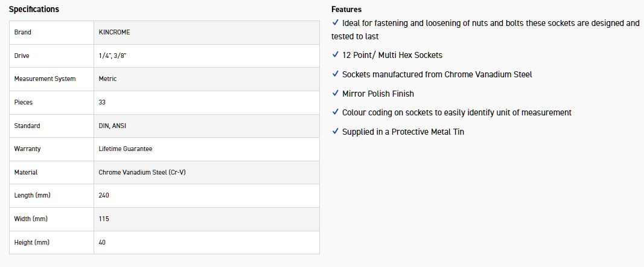Select the Specifications heading
Image resolution: width=644 pixels, height=267 pixels.
[x=34, y=10]
